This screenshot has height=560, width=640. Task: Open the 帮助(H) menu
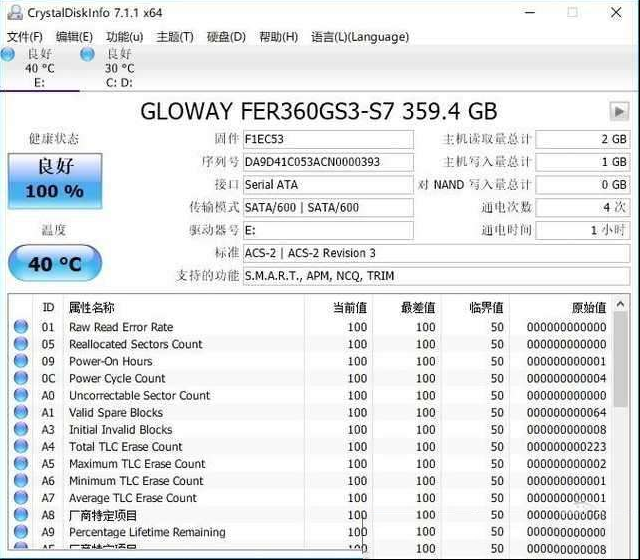tap(278, 37)
